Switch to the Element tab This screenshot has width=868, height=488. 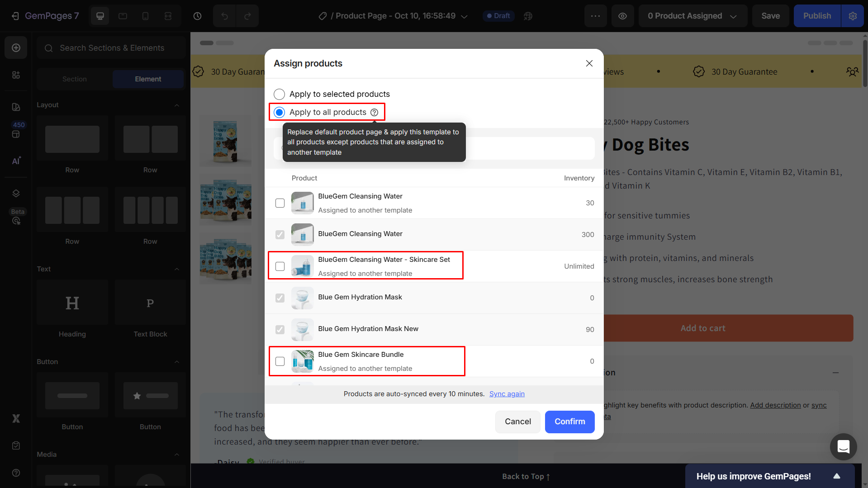click(x=148, y=79)
